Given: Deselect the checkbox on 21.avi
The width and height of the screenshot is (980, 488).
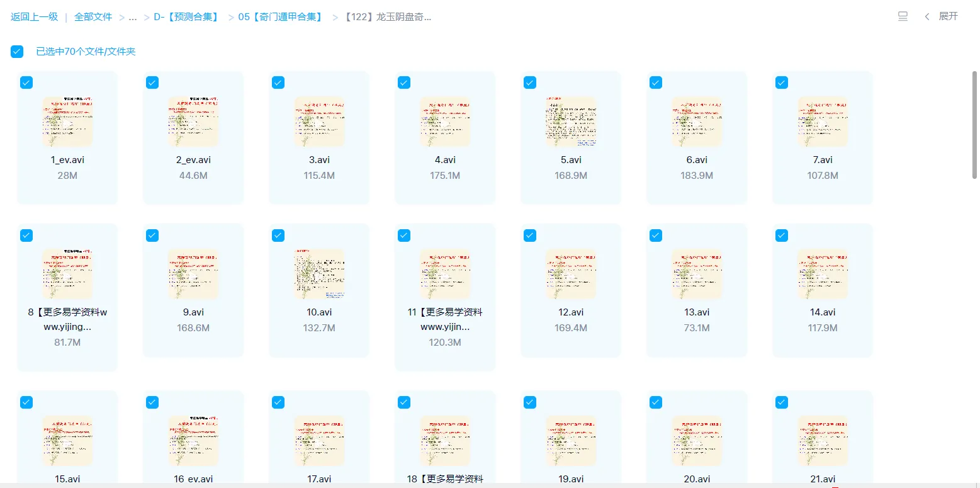Looking at the screenshot, I should coord(781,402).
